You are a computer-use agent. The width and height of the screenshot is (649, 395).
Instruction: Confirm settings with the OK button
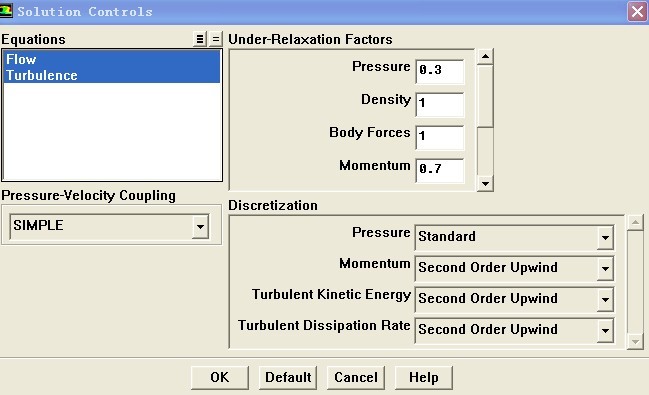[220, 378]
